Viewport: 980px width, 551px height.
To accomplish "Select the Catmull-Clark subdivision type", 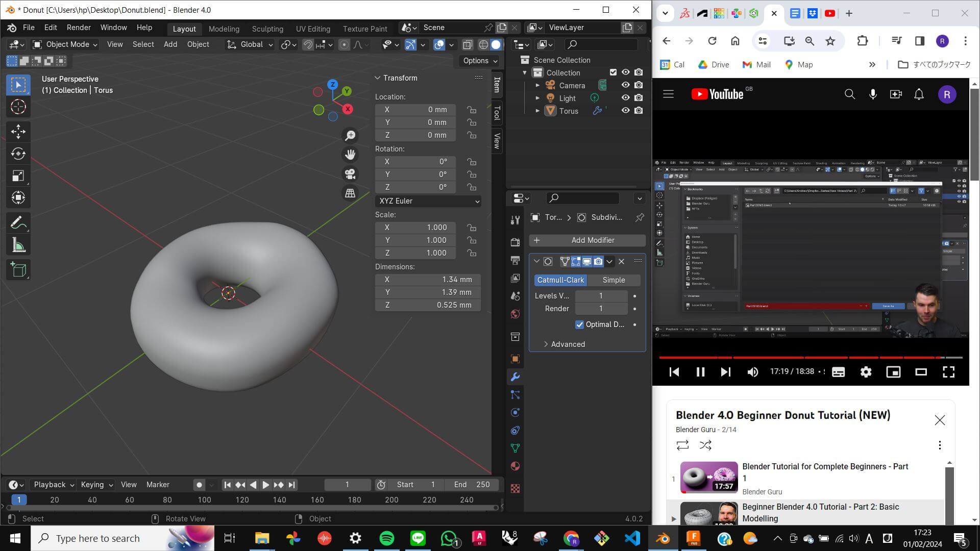I will click(x=560, y=280).
